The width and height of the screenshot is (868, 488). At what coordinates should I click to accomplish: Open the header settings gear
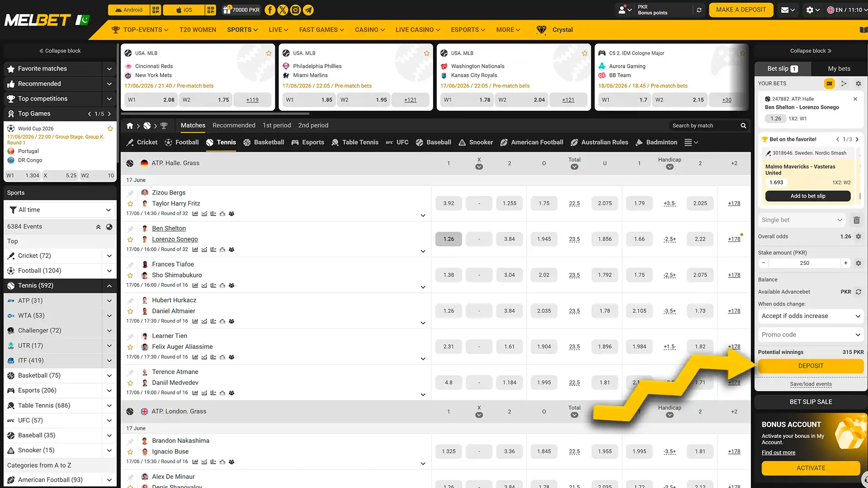click(810, 10)
